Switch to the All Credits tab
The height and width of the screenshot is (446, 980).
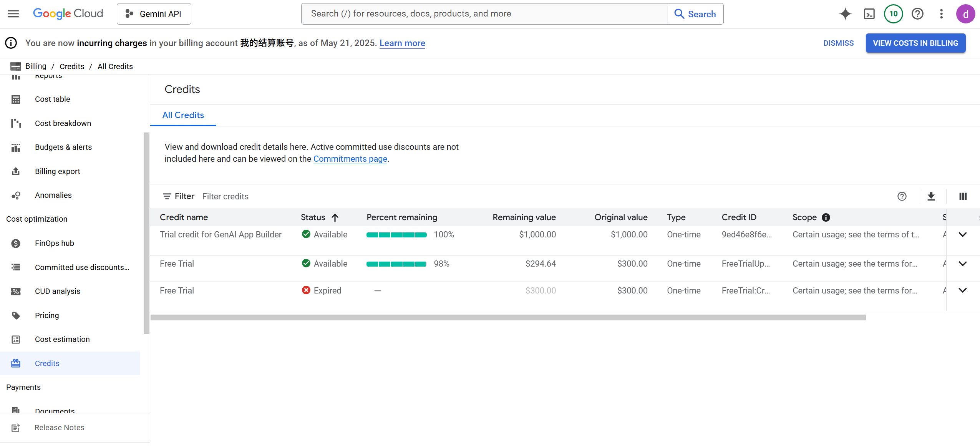pos(183,115)
